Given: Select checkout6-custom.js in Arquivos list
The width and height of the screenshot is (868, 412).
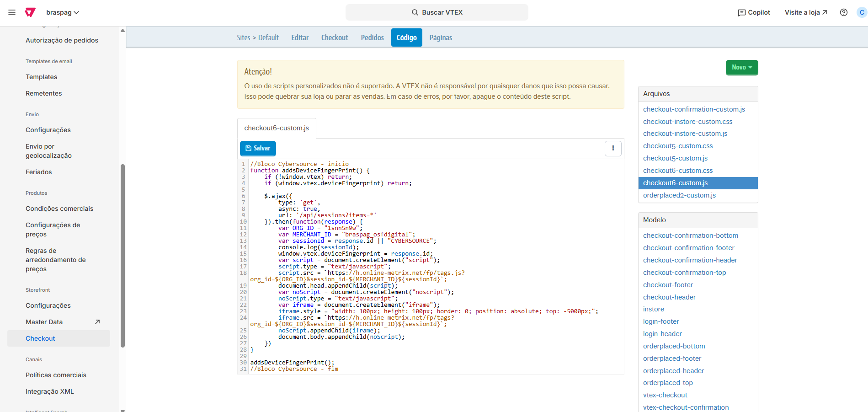Looking at the screenshot, I should (698, 183).
